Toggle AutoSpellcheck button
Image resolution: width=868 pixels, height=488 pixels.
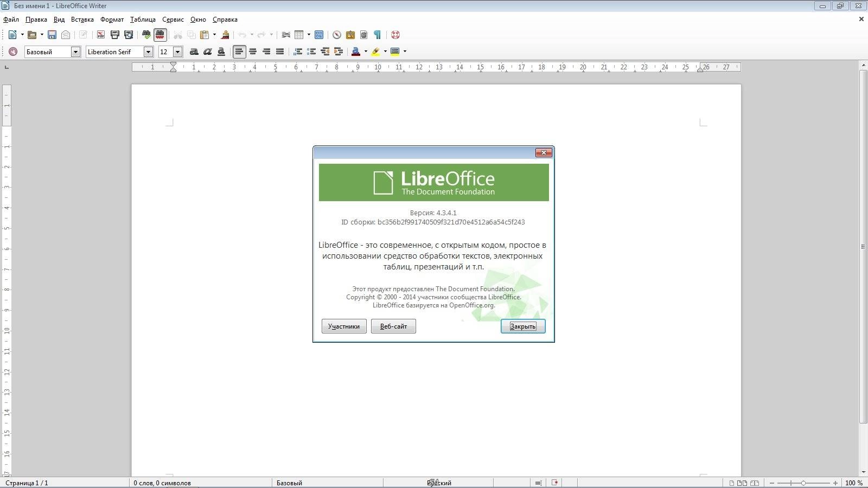160,35
